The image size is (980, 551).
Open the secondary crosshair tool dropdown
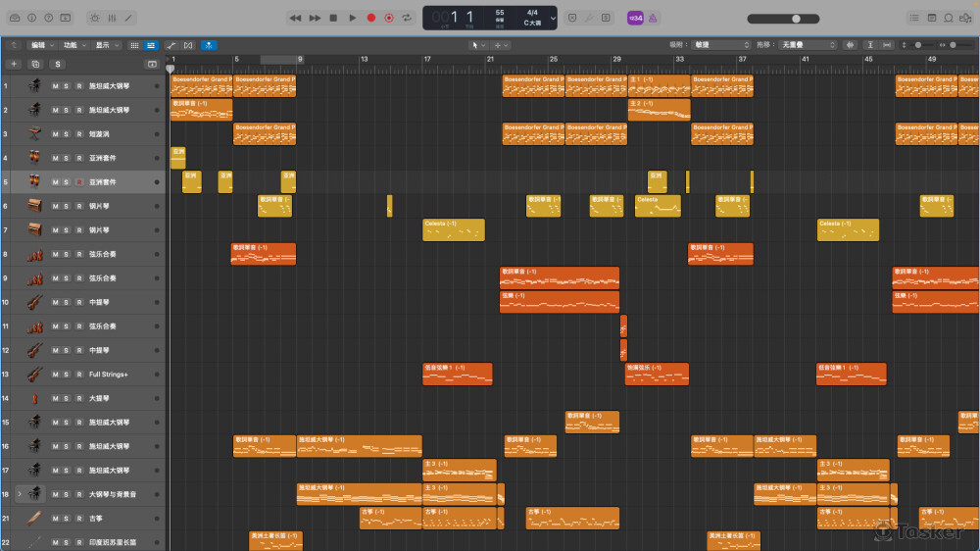tap(501, 45)
